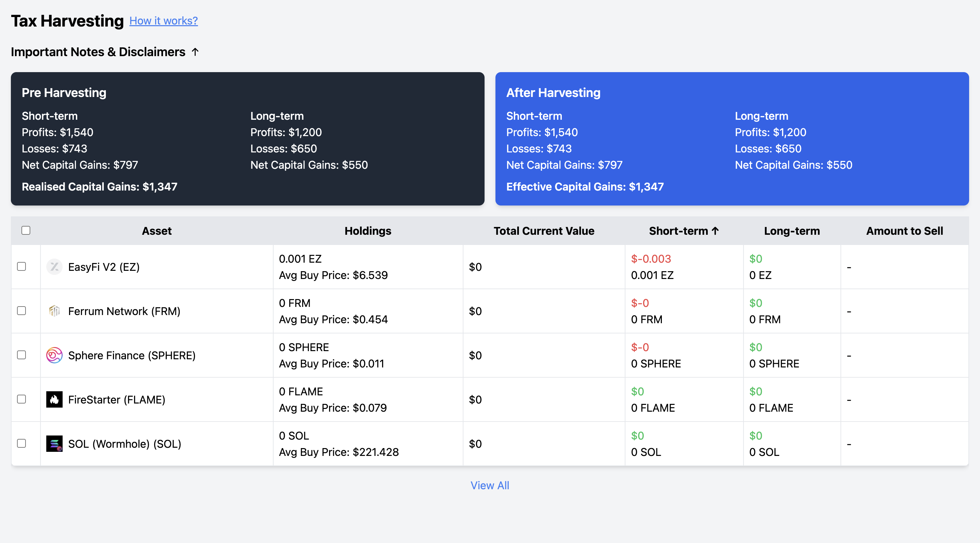Open the EasyFi V2 token icon
Screen dimensions: 980x543
point(54,266)
